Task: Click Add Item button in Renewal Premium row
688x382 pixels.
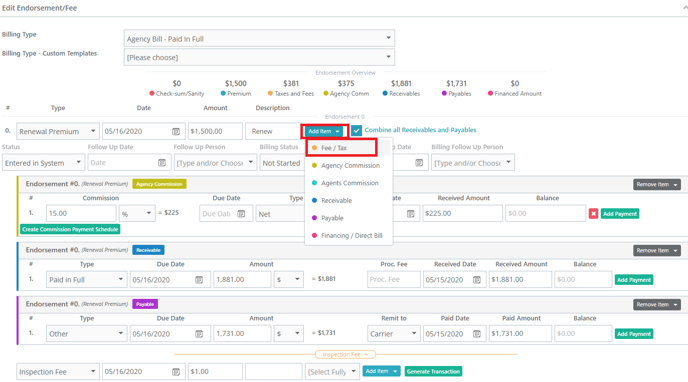Action: tap(324, 131)
